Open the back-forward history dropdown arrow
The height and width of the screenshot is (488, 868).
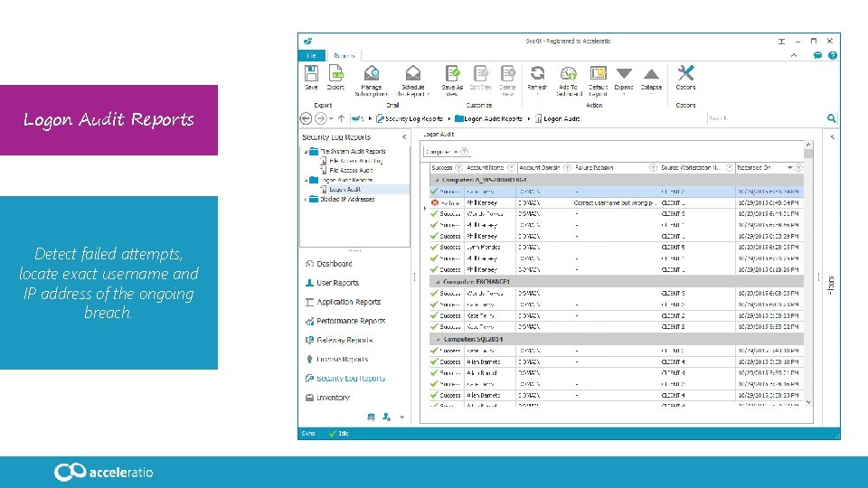tap(331, 119)
